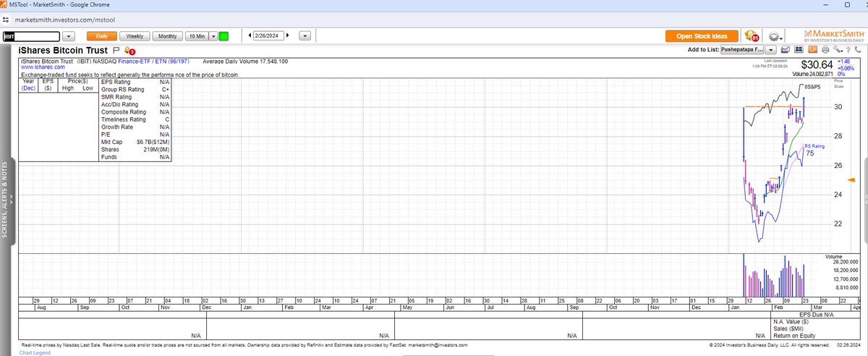
Task: Select the Daily chart period
Action: [101, 35]
